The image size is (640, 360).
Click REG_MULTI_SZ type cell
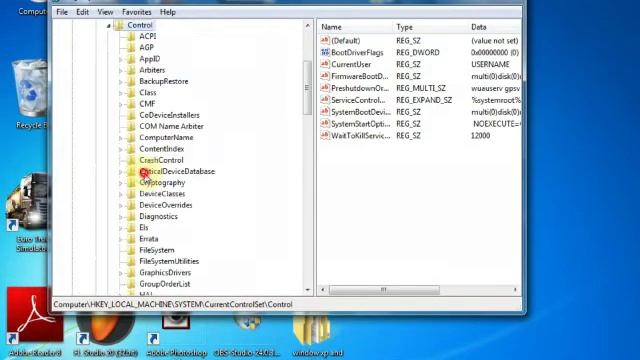click(x=421, y=88)
